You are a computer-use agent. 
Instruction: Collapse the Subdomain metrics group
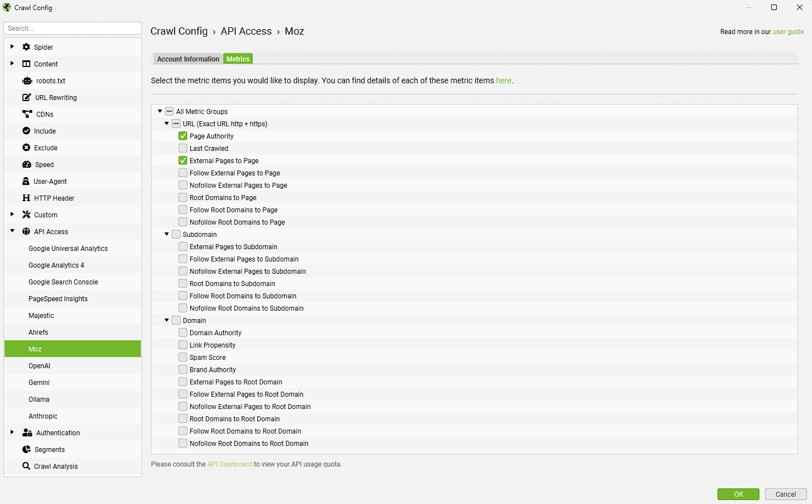click(x=166, y=234)
